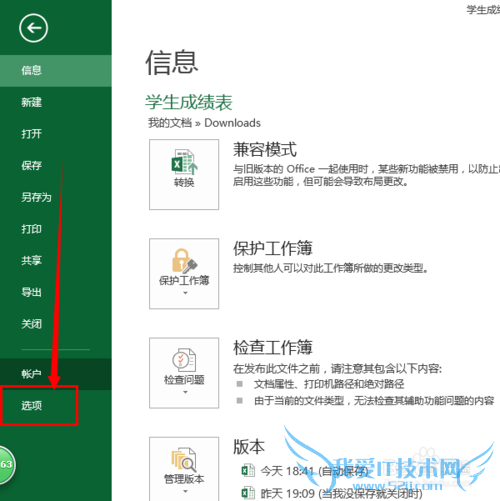
Task: Open the 今天 18:41 autosave version
Action: tap(314, 471)
